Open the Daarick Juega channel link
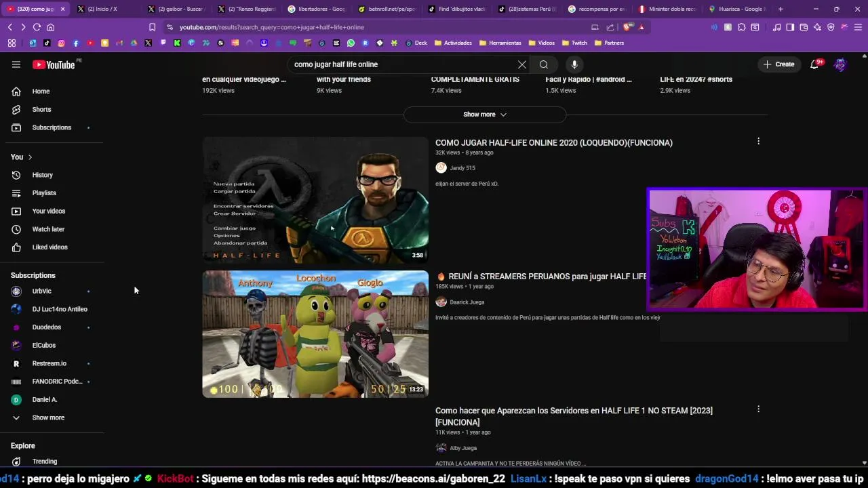 (x=467, y=302)
